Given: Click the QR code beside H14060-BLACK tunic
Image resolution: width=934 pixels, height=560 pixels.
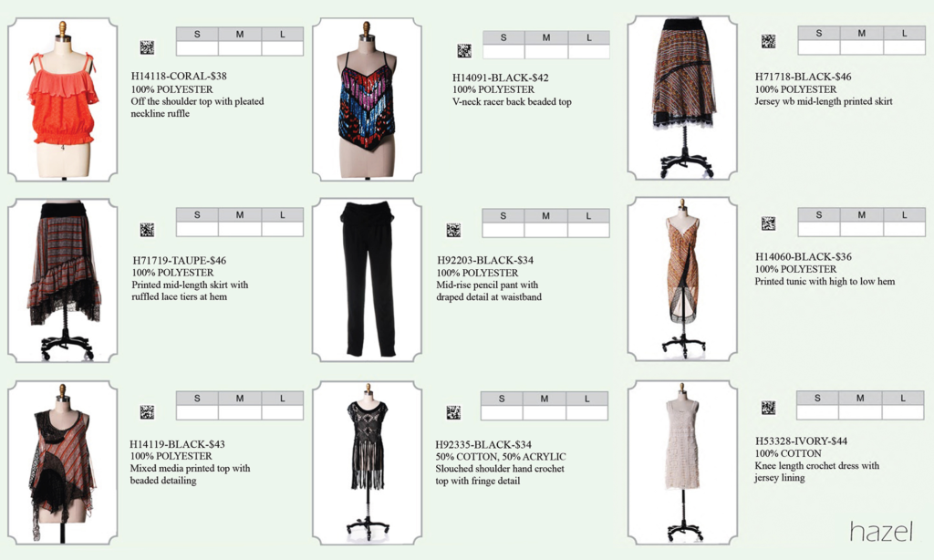Looking at the screenshot, I should (768, 223).
